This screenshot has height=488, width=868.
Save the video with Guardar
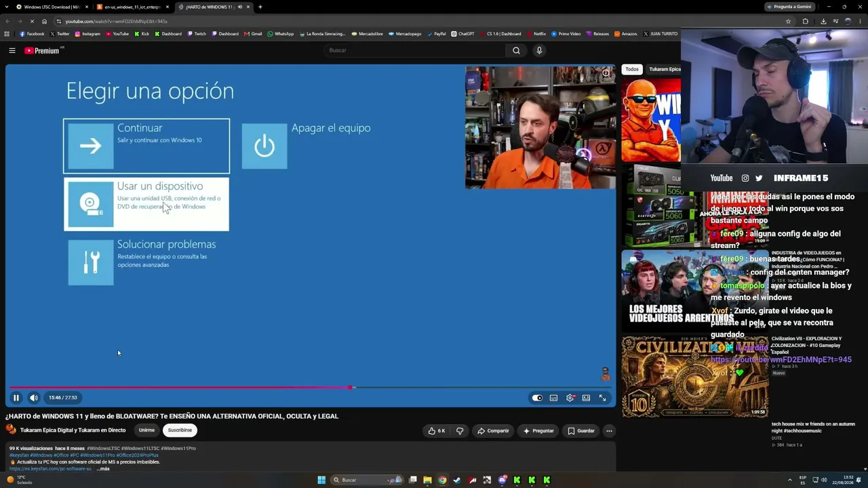(x=581, y=430)
